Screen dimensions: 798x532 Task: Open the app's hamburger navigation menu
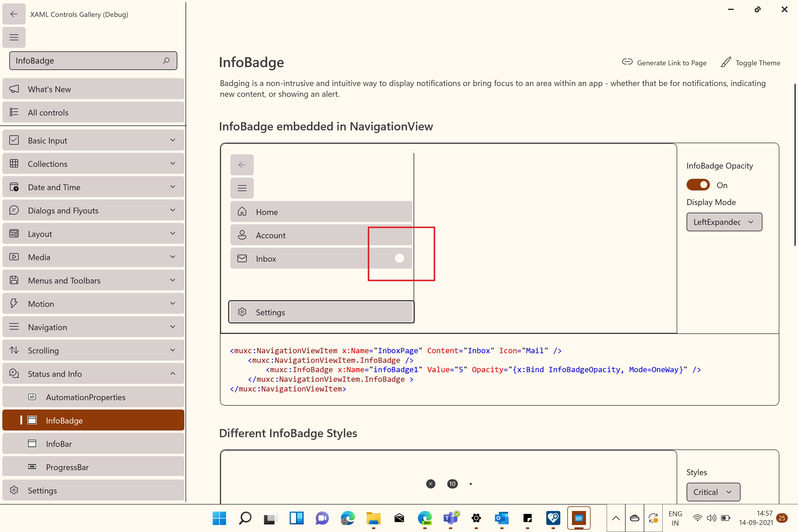point(14,37)
